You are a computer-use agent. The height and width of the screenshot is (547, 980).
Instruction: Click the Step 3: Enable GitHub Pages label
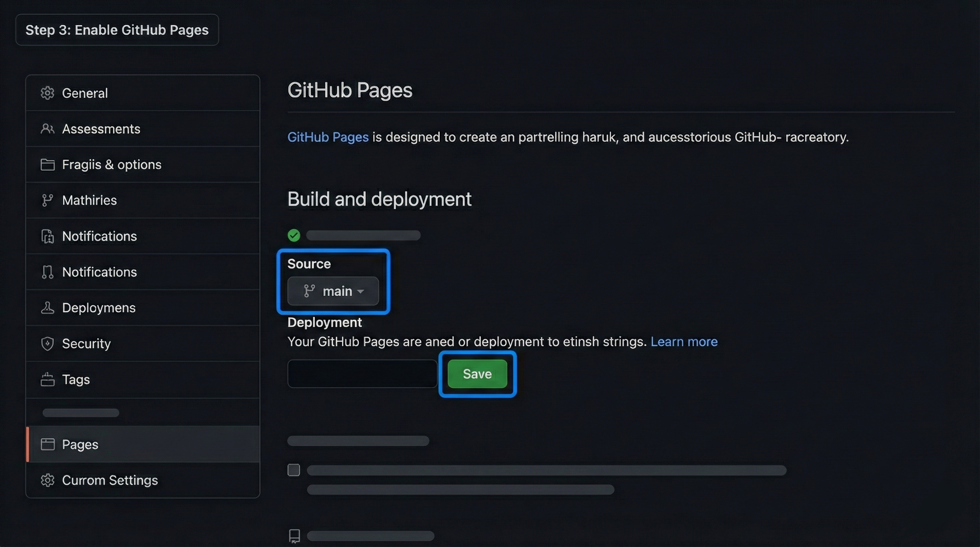tap(117, 30)
